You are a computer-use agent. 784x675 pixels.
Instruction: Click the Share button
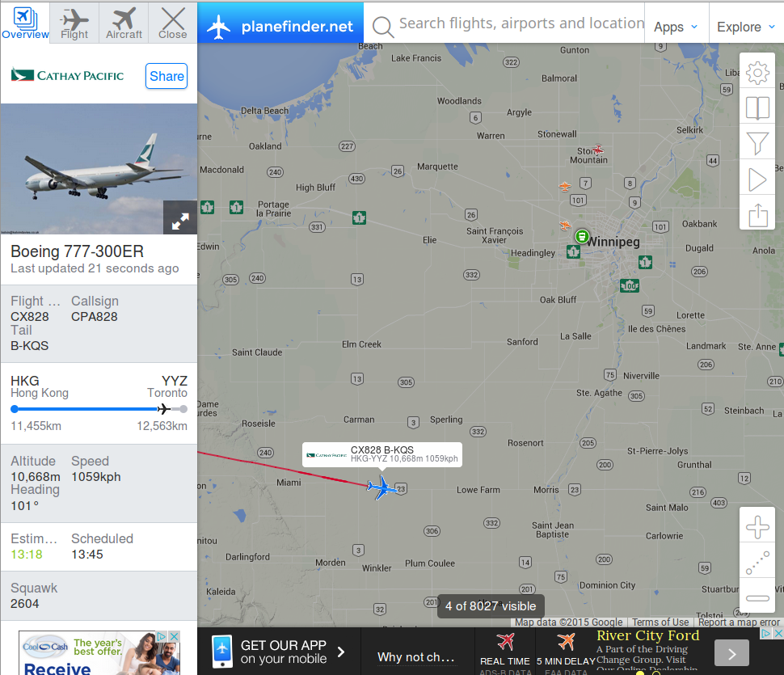tap(166, 76)
